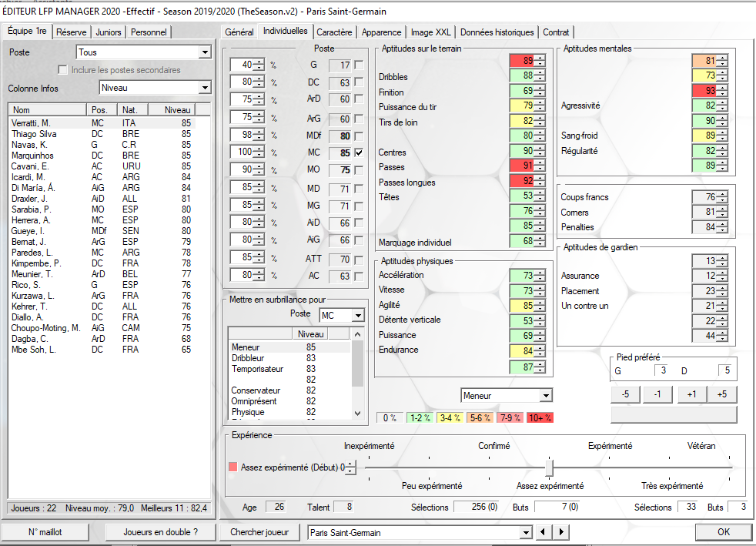This screenshot has height=546, width=756.
Task: Open the Paris Saint-Germain team dropdown
Action: click(x=526, y=532)
